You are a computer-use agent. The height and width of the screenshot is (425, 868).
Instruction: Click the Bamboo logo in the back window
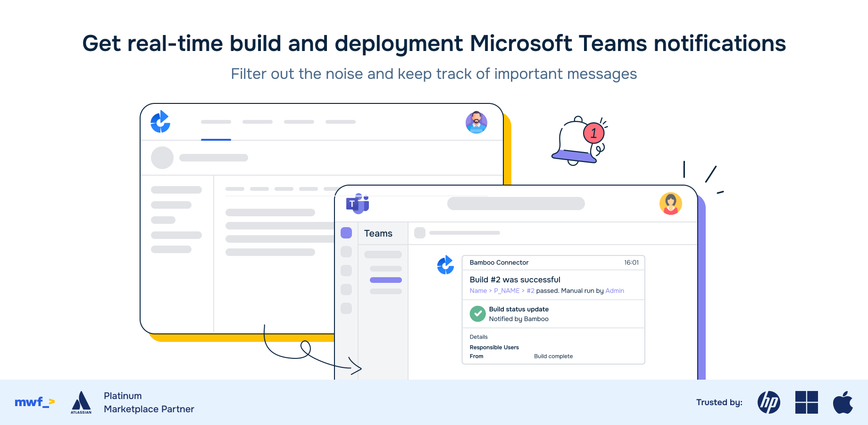point(160,121)
